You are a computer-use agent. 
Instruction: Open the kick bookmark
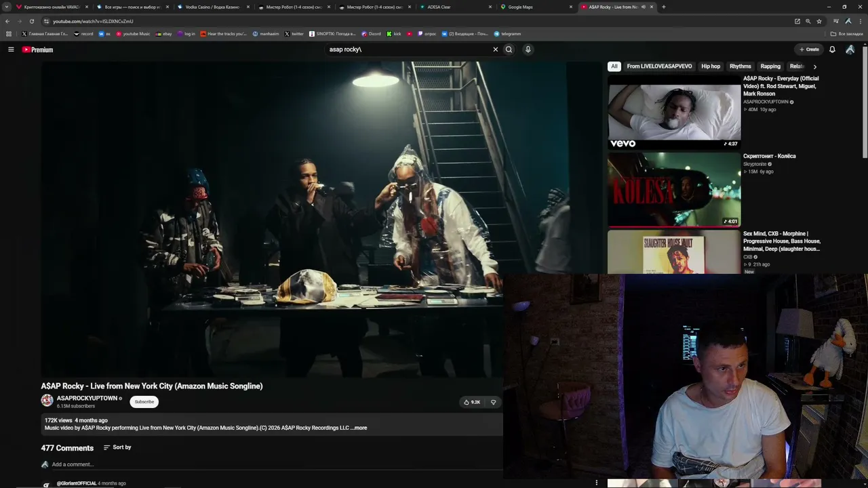click(394, 34)
